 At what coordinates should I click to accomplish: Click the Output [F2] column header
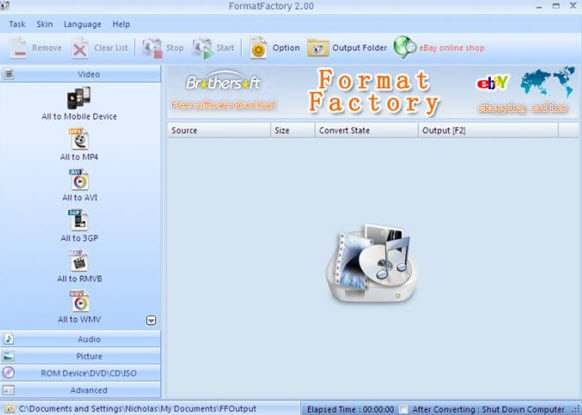[488, 130]
